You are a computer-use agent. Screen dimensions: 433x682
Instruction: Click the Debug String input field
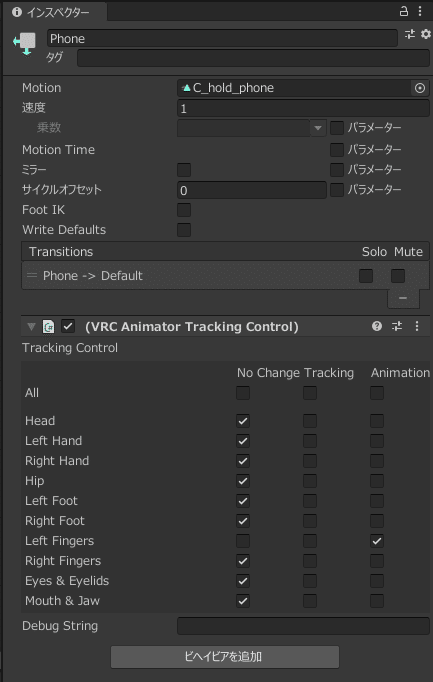pos(303,626)
